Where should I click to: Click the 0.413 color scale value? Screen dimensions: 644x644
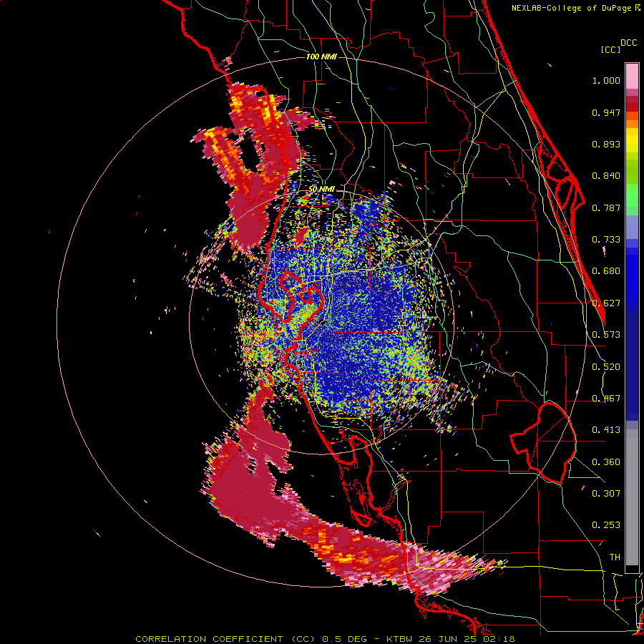pos(606,430)
